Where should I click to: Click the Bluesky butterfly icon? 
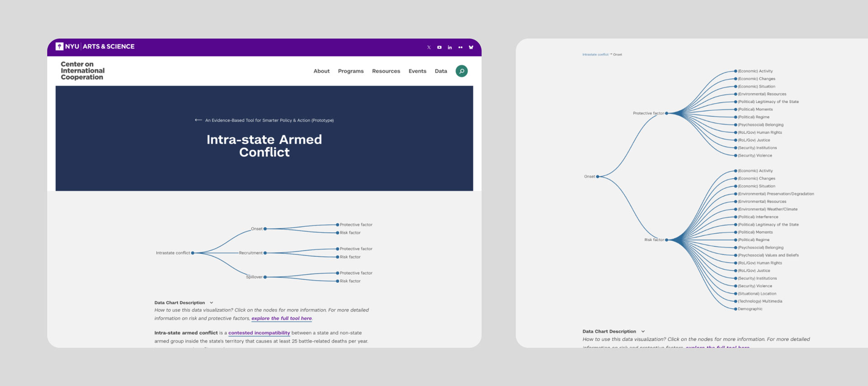tap(471, 48)
